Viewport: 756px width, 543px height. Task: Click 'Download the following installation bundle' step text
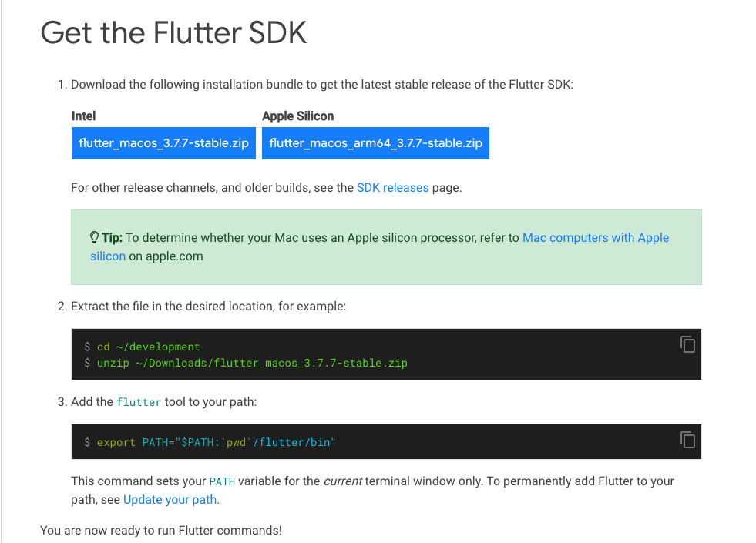pos(322,84)
